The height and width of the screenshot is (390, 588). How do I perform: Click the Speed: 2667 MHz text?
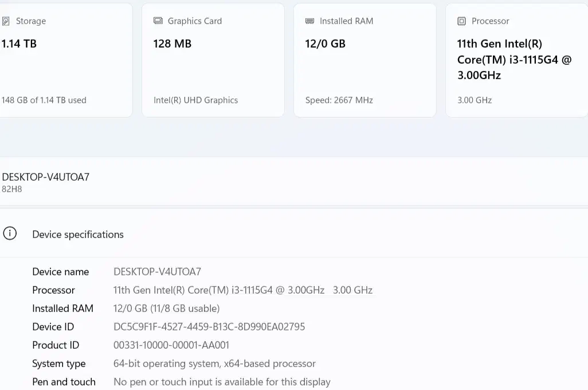(339, 100)
